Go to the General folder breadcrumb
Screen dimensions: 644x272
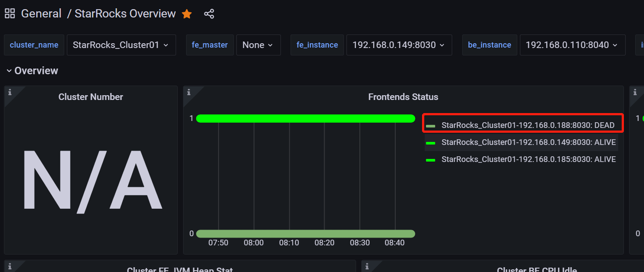[x=41, y=14]
